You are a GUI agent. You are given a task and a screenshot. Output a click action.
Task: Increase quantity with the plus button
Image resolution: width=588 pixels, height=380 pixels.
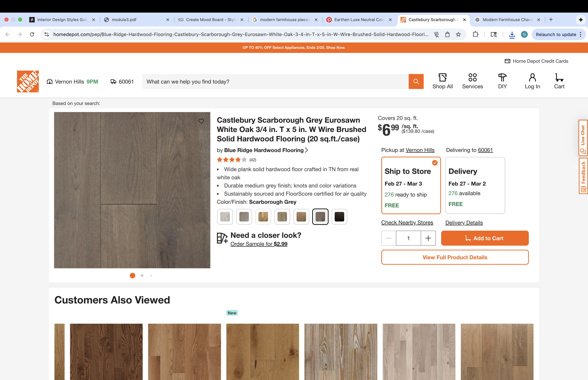coord(428,238)
